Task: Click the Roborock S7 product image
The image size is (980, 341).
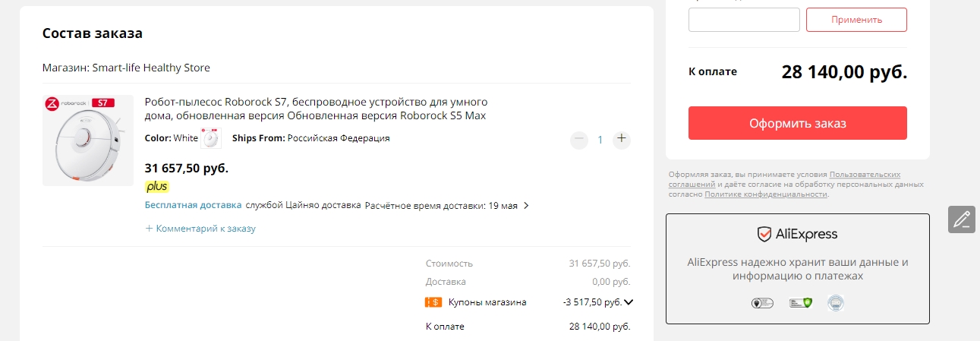Action: [88, 141]
